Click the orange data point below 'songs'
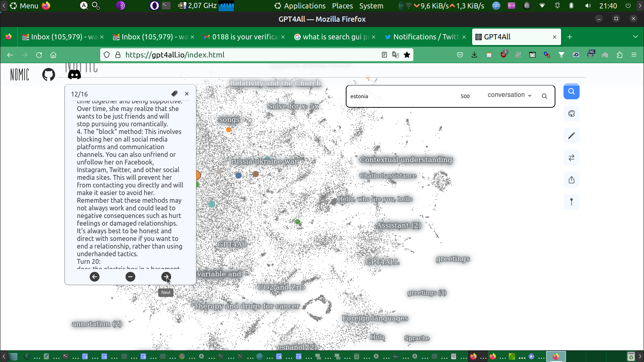Viewport: 644px width, 362px height. [229, 130]
